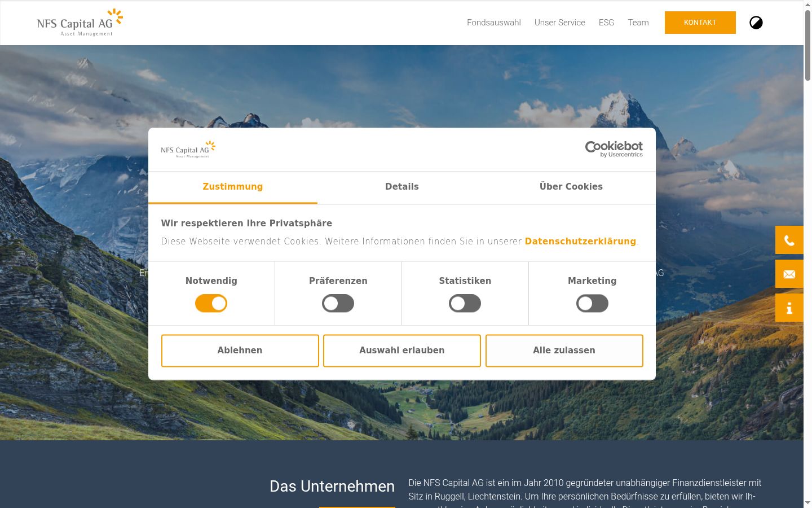Open the phone contact side icon
Image resolution: width=812 pixels, height=508 pixels.
(x=789, y=240)
